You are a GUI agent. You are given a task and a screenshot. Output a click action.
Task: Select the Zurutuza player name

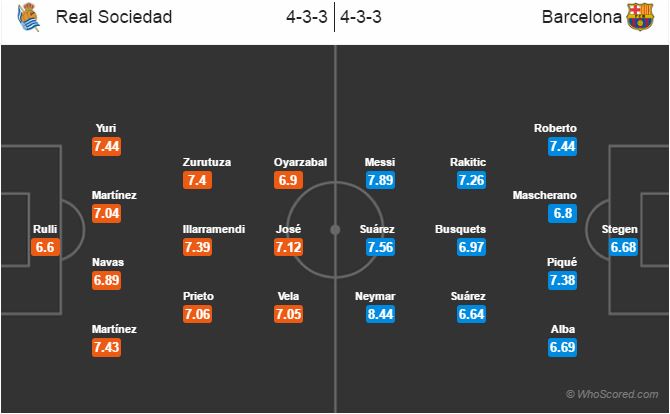coord(207,162)
